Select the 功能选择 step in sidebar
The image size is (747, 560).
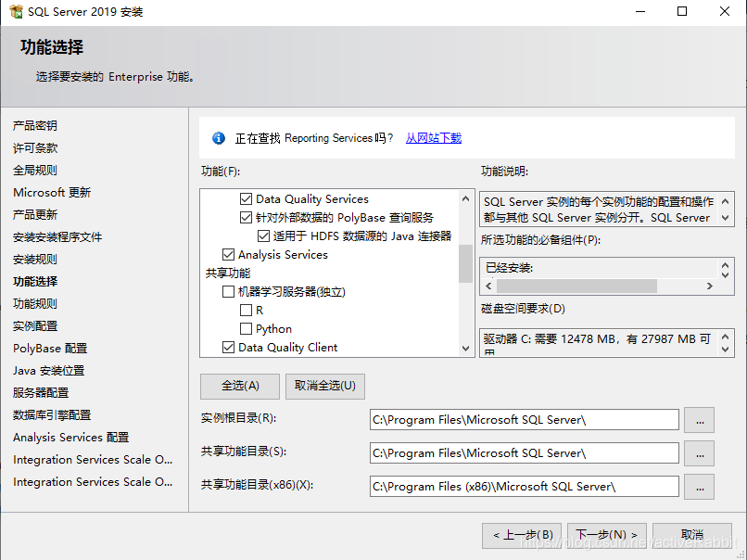tap(35, 282)
